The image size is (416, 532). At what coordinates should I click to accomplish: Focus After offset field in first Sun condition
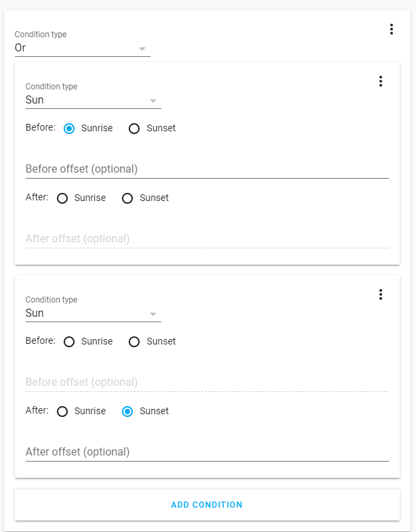207,238
